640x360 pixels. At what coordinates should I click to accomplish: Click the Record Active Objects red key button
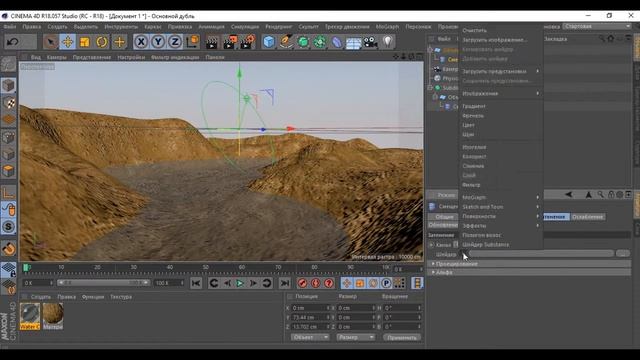(302, 283)
